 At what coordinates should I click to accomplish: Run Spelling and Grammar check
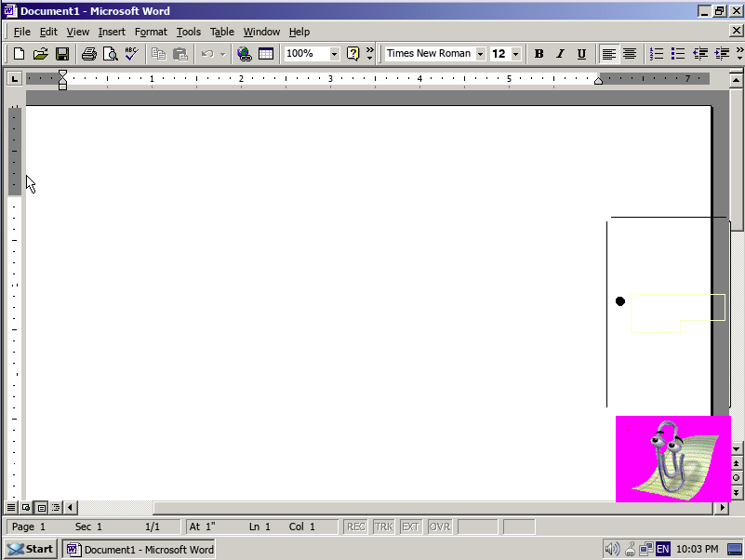coord(132,54)
